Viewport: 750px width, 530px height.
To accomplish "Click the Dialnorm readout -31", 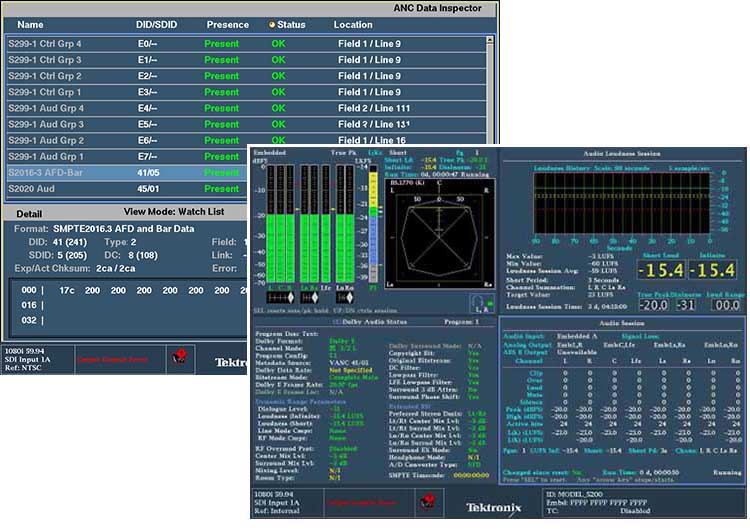I will [685, 305].
